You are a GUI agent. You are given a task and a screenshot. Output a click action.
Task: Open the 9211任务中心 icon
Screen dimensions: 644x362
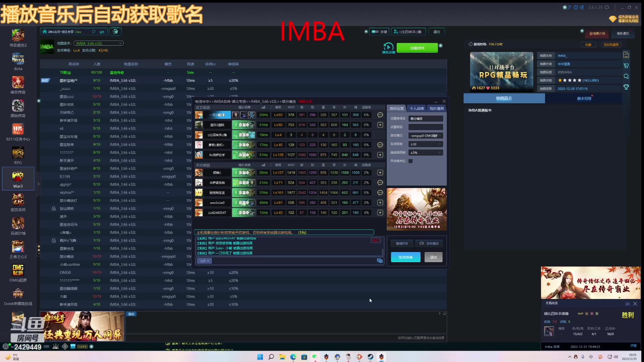click(18, 132)
